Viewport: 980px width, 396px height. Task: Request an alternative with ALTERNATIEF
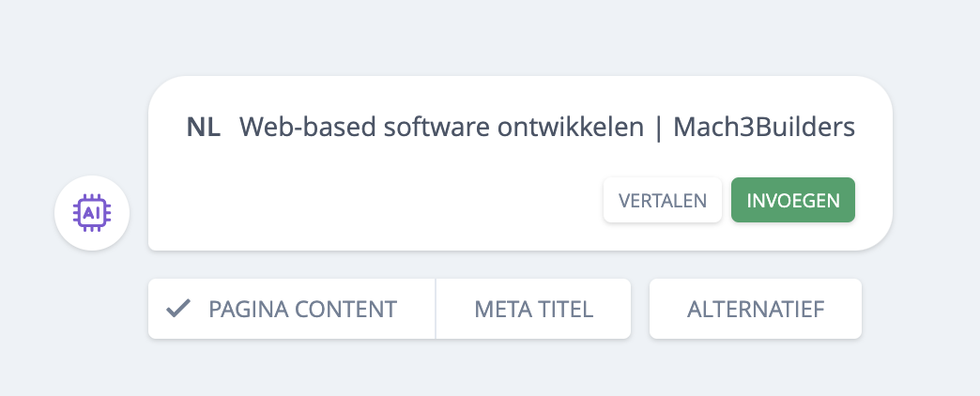755,309
